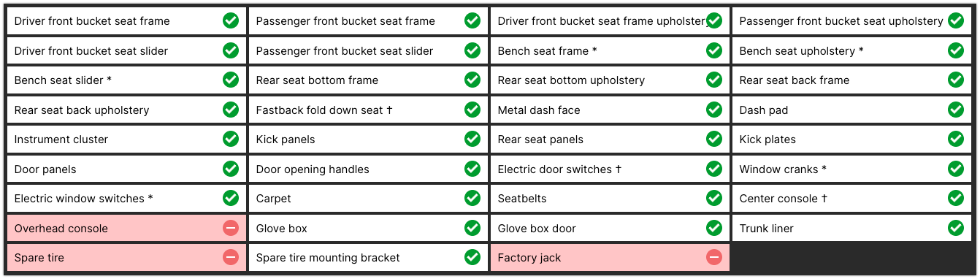Viewport: 980px width, 279px height.
Task: Open the Spare tire mounting bracket item
Action: click(x=368, y=258)
